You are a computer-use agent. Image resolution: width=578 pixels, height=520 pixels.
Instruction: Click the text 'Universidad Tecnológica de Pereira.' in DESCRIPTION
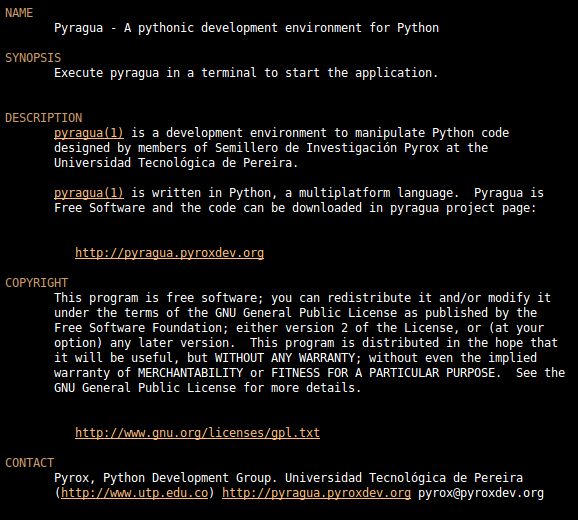[176, 163]
